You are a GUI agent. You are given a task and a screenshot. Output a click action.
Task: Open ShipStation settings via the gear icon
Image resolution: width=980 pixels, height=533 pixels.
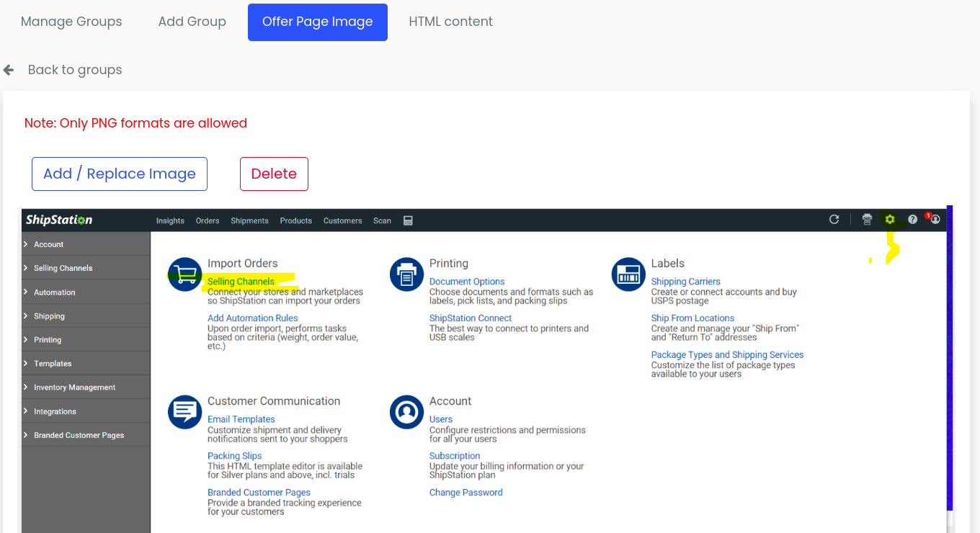889,220
